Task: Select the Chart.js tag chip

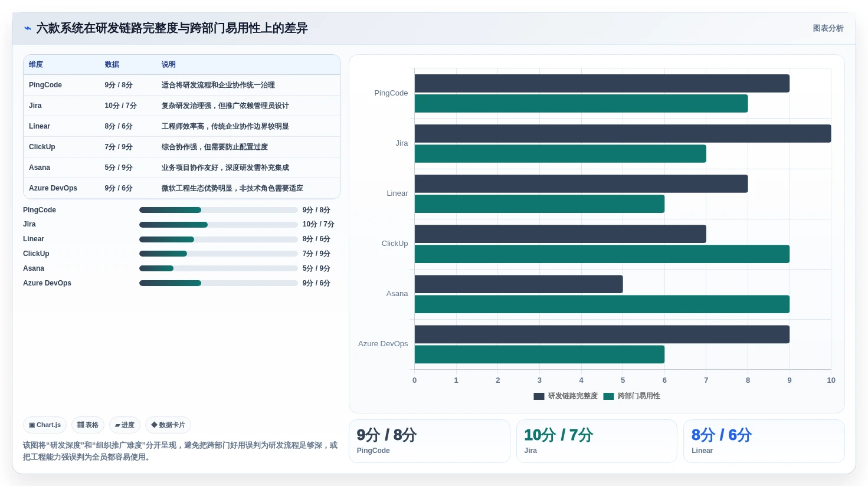Action: (x=45, y=425)
